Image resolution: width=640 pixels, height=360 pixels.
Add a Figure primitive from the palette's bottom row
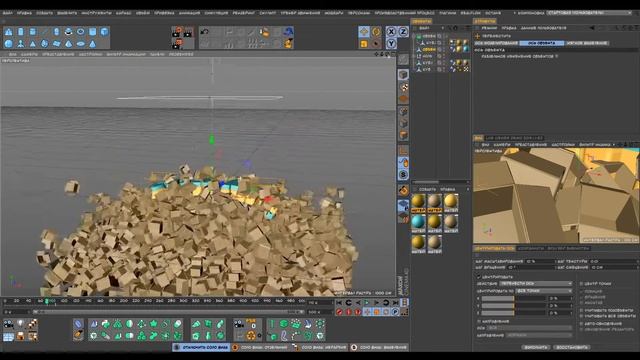(20, 44)
